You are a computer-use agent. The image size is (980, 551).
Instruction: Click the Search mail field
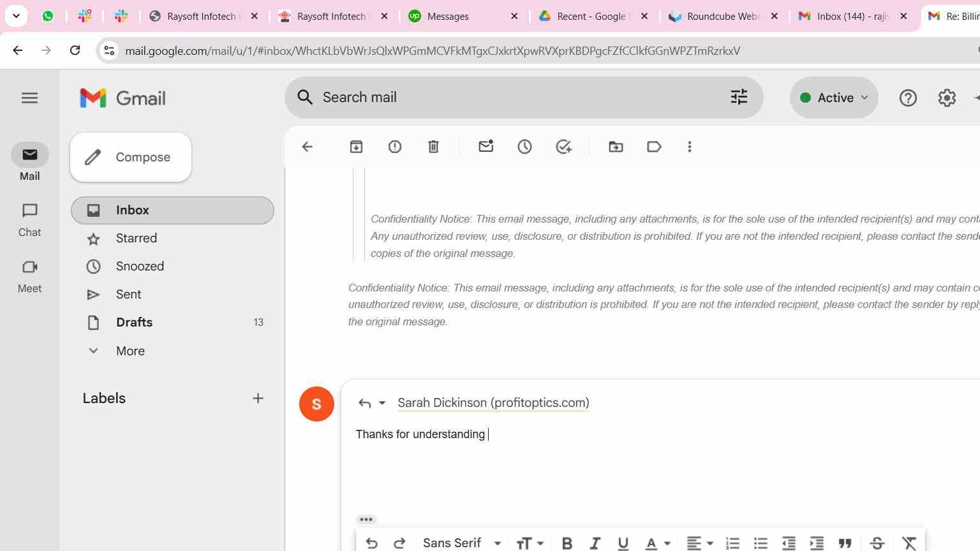click(523, 98)
